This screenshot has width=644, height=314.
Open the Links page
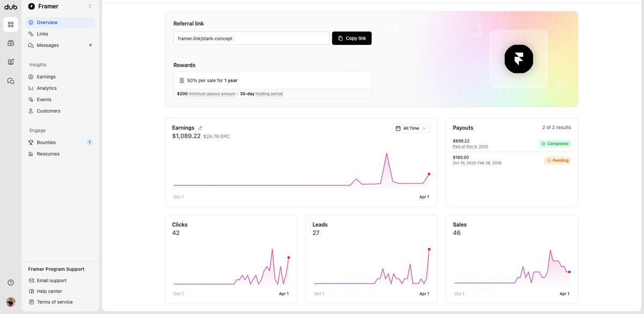60,34
